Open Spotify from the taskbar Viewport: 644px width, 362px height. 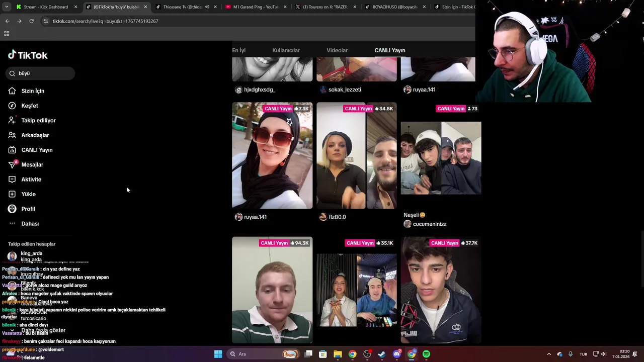coord(426,354)
